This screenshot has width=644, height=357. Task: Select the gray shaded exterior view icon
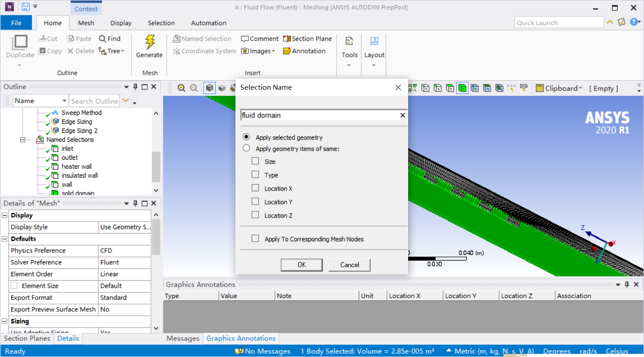pyautogui.click(x=222, y=88)
